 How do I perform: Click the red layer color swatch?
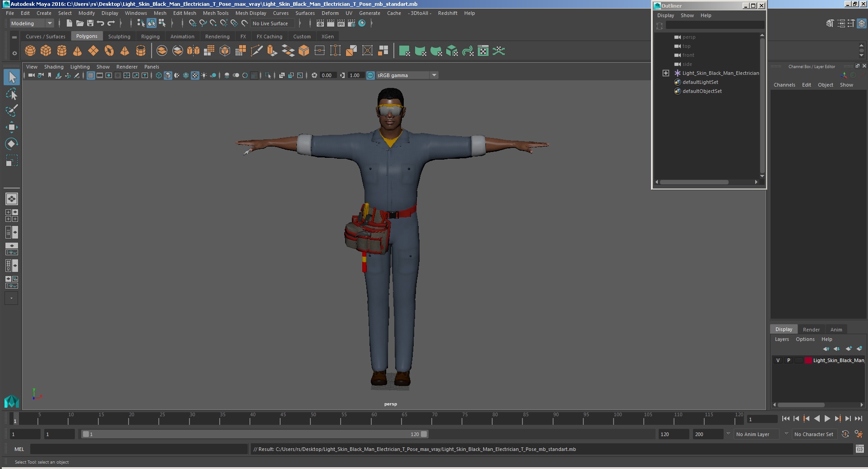point(808,360)
